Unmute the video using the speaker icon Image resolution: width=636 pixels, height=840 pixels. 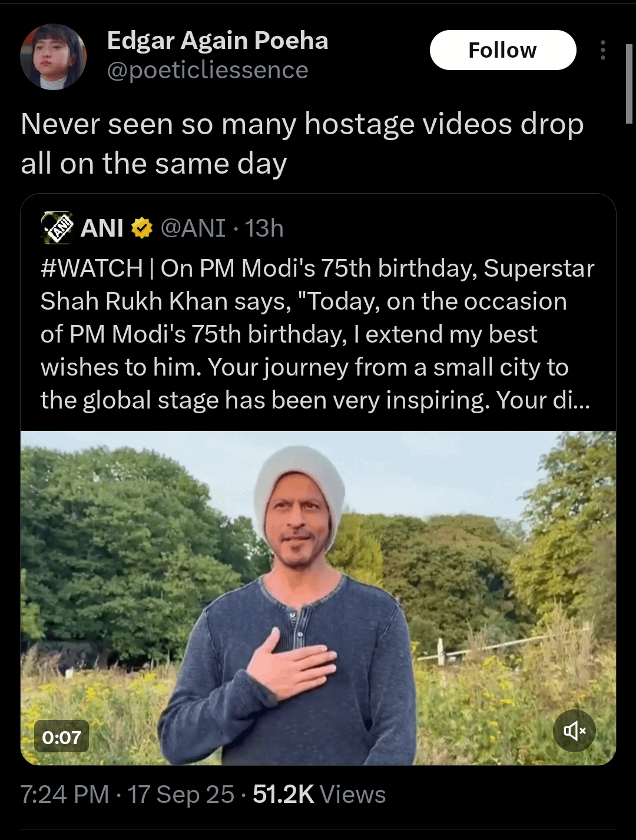pos(574,731)
